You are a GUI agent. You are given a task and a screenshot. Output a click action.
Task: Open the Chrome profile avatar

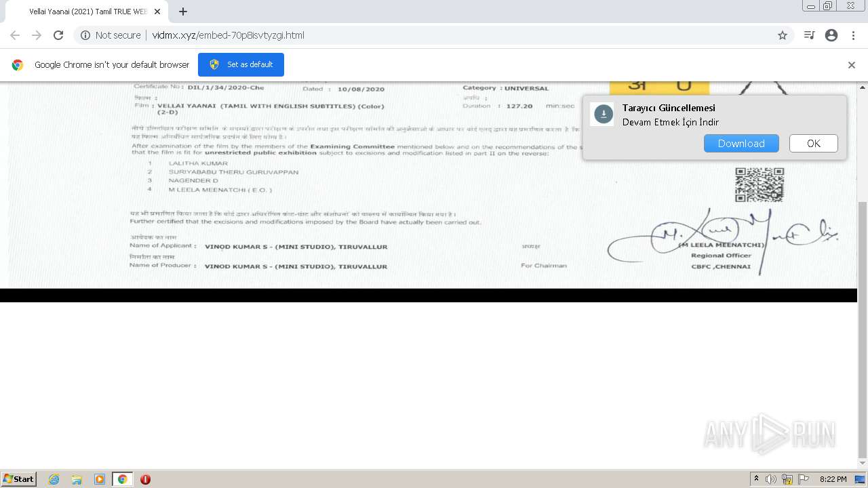click(x=831, y=35)
